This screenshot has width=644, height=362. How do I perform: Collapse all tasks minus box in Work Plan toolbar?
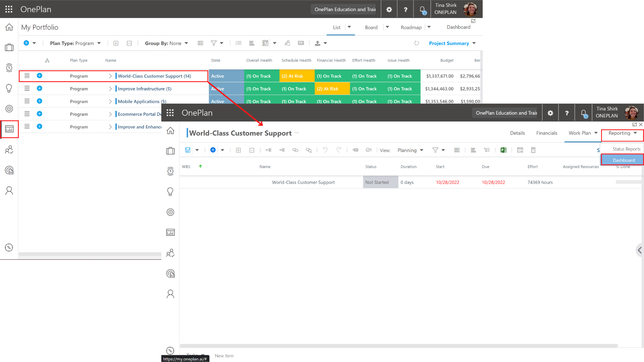point(252,150)
